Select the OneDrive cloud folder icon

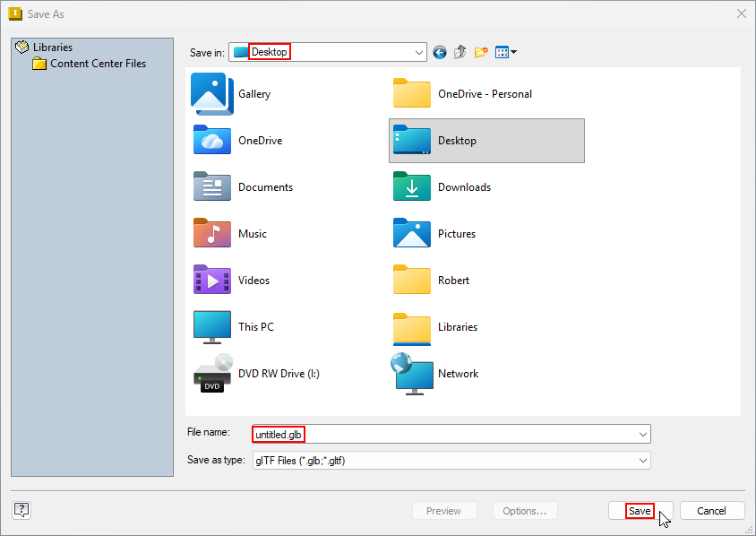point(213,141)
